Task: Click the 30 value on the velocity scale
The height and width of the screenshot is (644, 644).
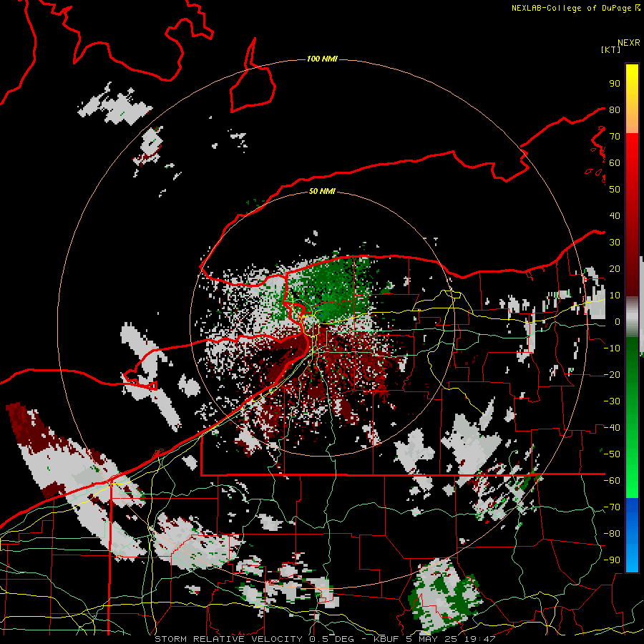Action: point(615,243)
